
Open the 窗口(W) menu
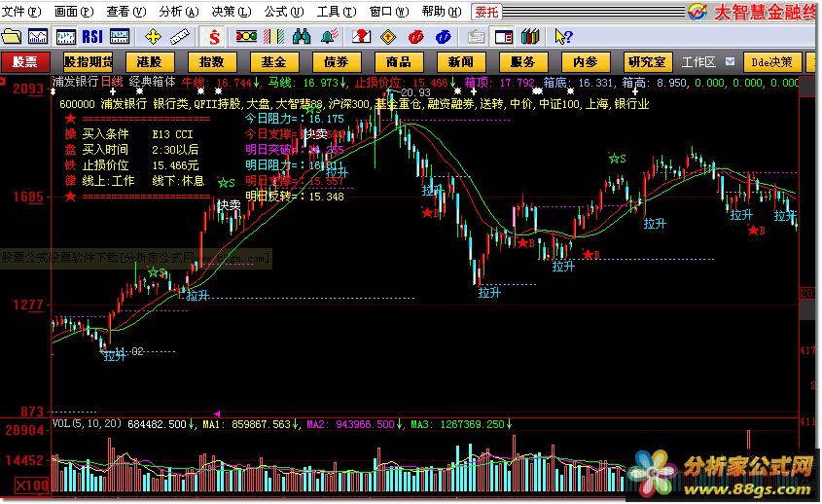pyautogui.click(x=388, y=11)
